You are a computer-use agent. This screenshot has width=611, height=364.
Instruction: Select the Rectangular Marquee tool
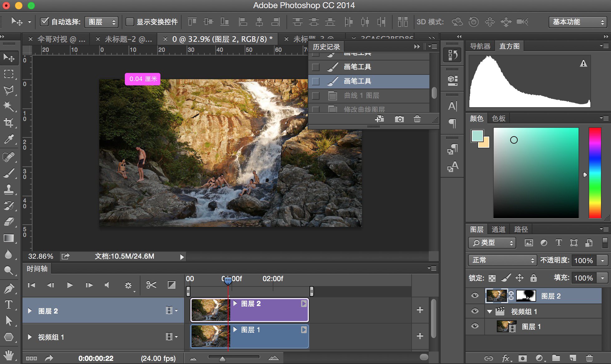(x=9, y=74)
